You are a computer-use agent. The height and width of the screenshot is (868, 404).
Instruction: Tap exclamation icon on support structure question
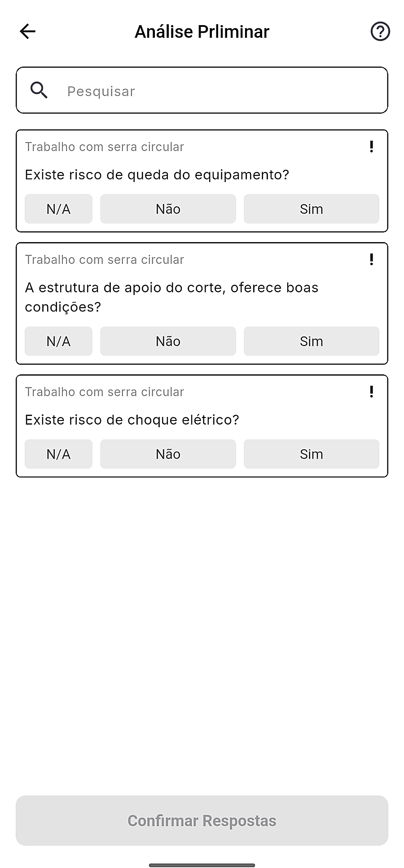coord(371,260)
